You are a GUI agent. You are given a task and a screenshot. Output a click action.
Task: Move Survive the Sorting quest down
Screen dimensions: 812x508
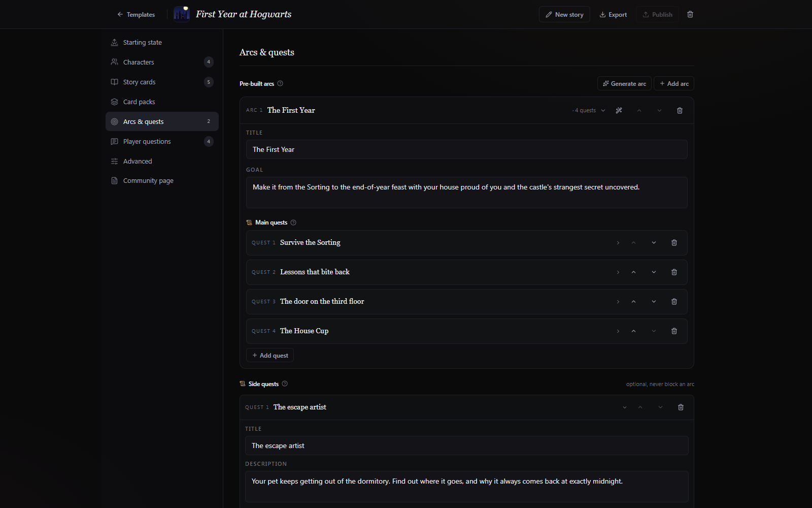pos(654,243)
